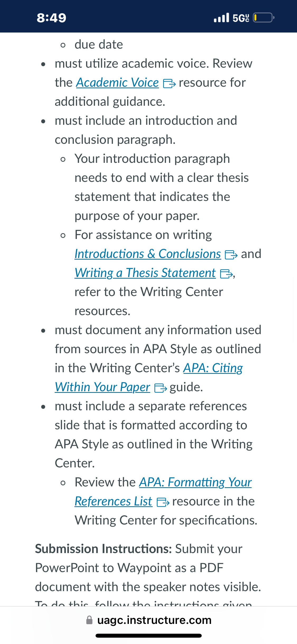
Task: Open the Academic Voice link
Action: point(117,82)
